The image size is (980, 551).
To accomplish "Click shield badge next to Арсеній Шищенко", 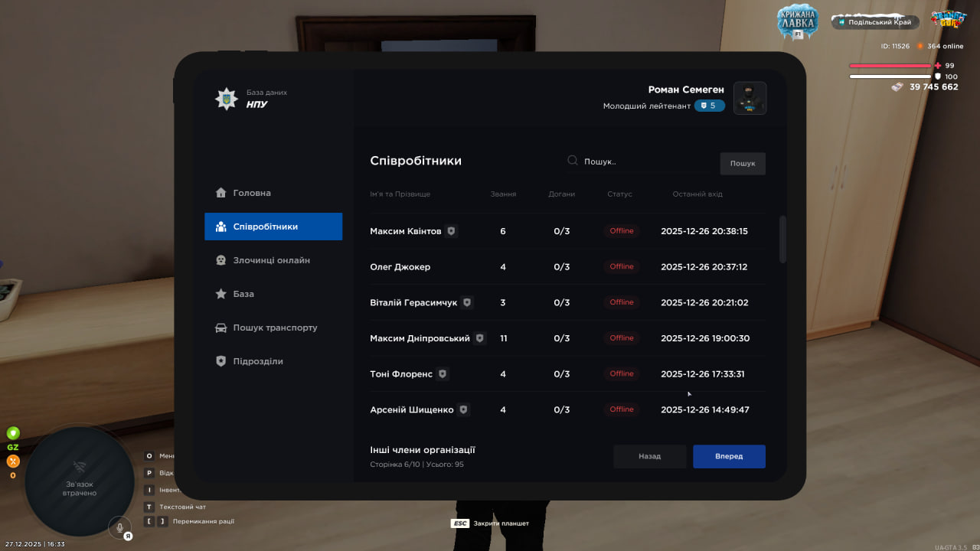I will [463, 409].
